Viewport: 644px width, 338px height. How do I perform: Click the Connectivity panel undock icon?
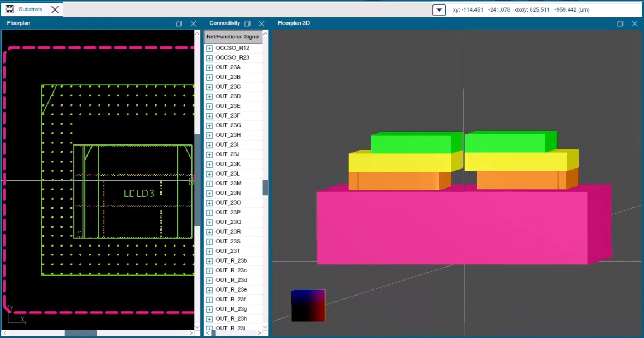pyautogui.click(x=247, y=23)
